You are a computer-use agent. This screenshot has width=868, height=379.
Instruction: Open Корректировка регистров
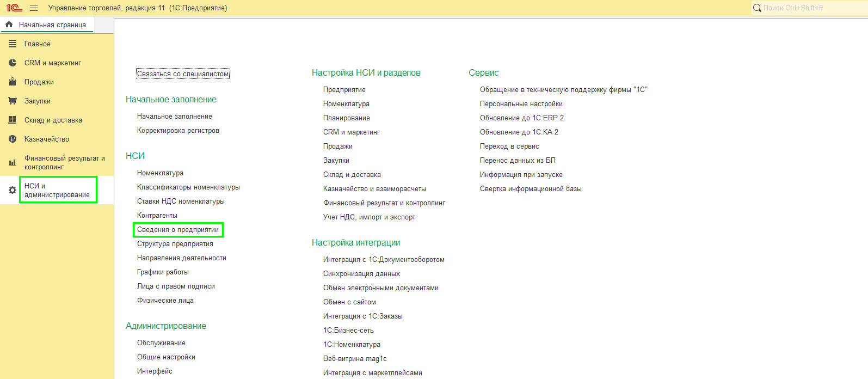point(178,130)
